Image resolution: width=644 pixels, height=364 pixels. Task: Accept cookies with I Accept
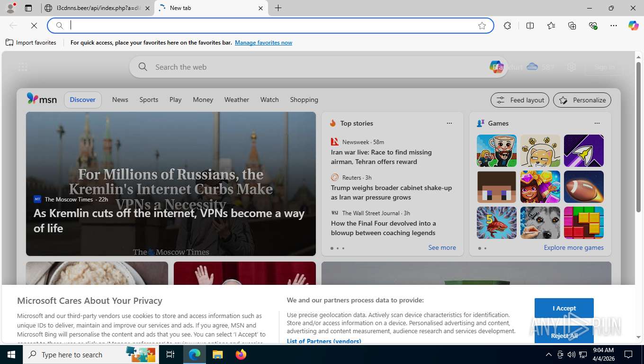[564, 308]
